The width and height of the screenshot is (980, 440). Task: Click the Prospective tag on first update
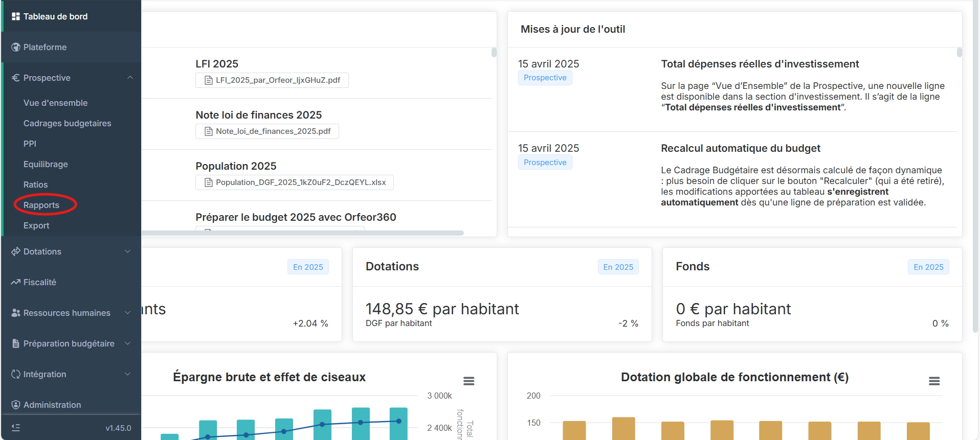pos(545,78)
